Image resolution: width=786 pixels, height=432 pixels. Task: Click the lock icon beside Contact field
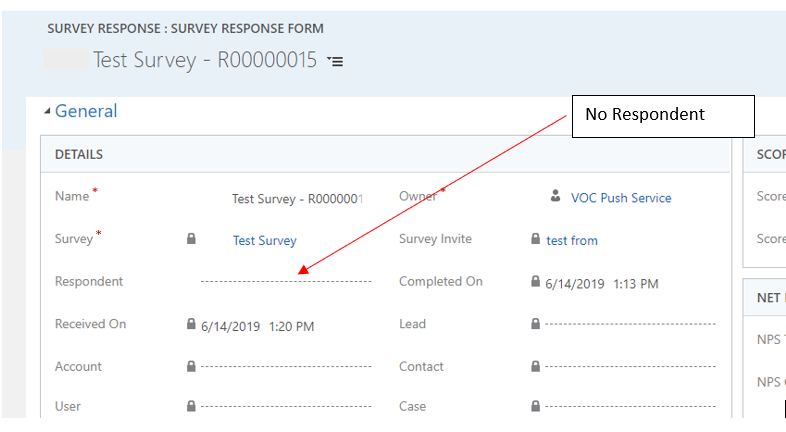tap(536, 367)
